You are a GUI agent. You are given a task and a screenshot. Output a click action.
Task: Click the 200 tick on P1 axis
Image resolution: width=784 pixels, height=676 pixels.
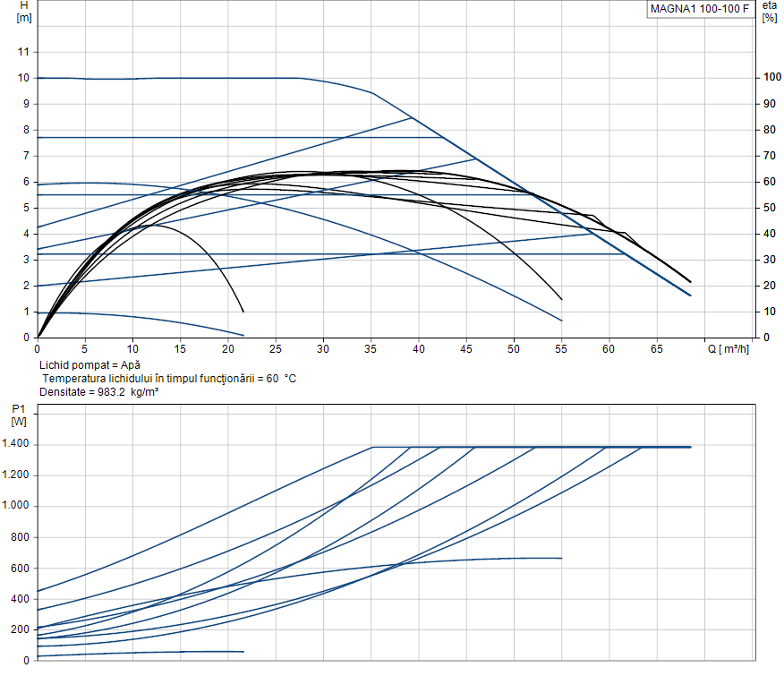tap(21, 630)
